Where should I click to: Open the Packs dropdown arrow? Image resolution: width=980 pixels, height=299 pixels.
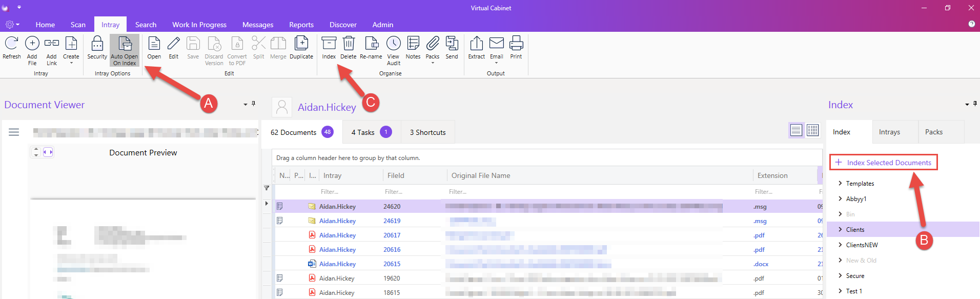point(433,63)
